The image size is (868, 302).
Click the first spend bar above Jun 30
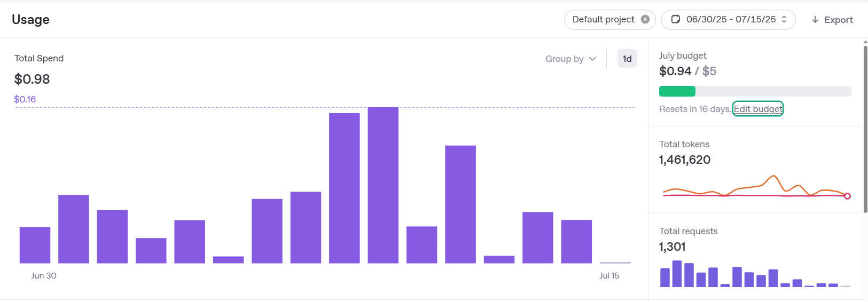pyautogui.click(x=35, y=245)
